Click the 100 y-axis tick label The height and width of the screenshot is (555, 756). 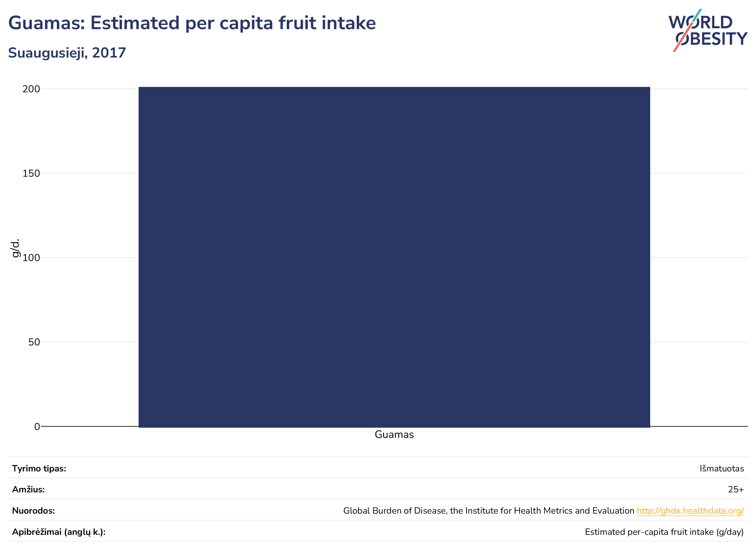tap(31, 258)
